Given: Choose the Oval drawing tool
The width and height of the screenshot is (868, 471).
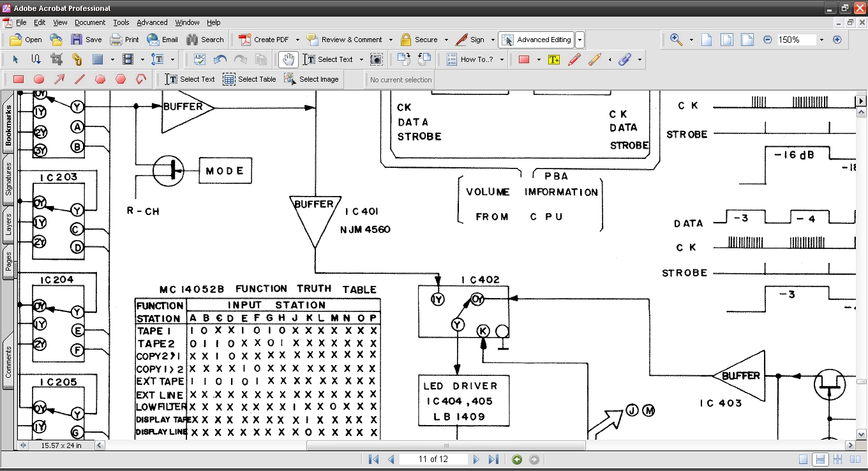Looking at the screenshot, I should click(39, 79).
